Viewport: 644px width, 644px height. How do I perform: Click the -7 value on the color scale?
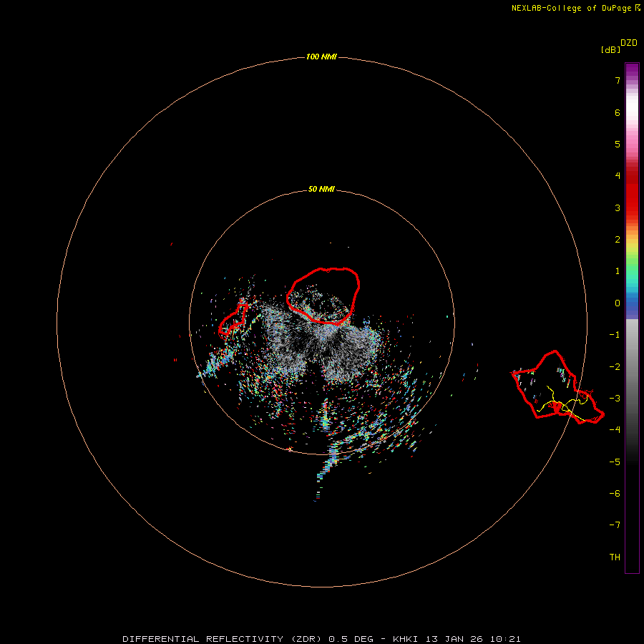[615, 525]
